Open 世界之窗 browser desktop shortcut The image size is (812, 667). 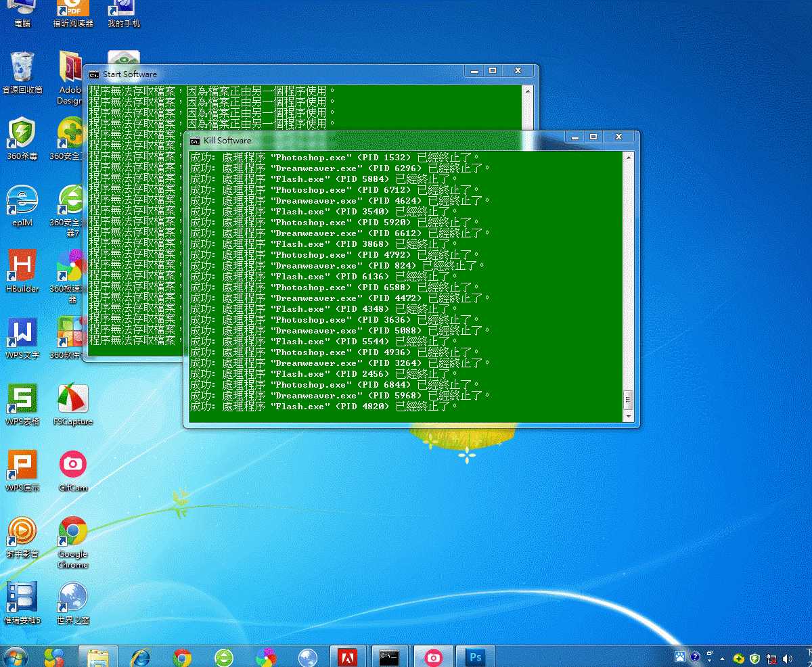pyautogui.click(x=72, y=602)
